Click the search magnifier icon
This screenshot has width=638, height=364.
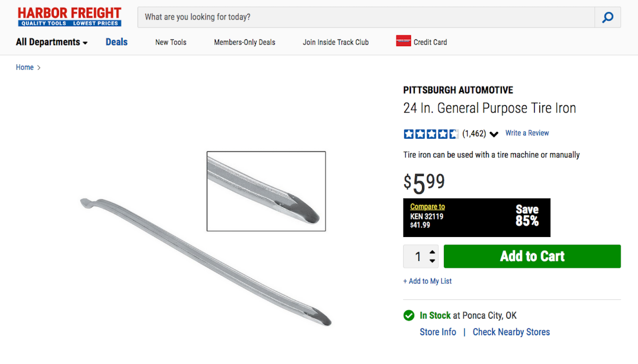coord(607,18)
